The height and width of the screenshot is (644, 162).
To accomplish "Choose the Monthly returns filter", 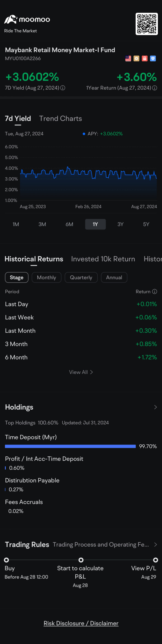I will coord(46,278).
